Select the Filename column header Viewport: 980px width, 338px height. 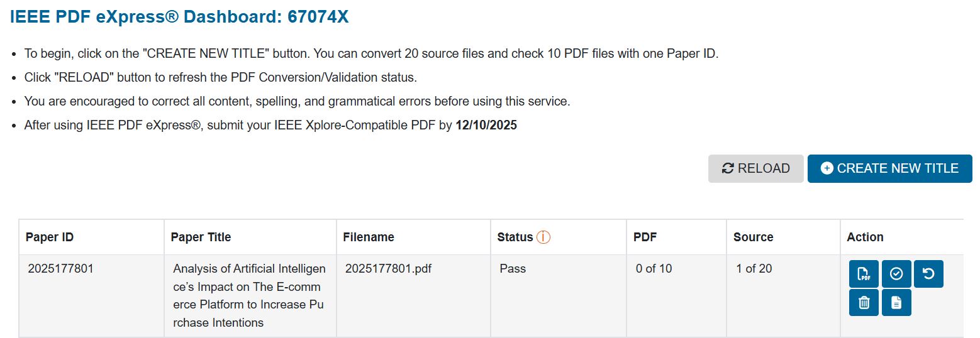pos(369,237)
